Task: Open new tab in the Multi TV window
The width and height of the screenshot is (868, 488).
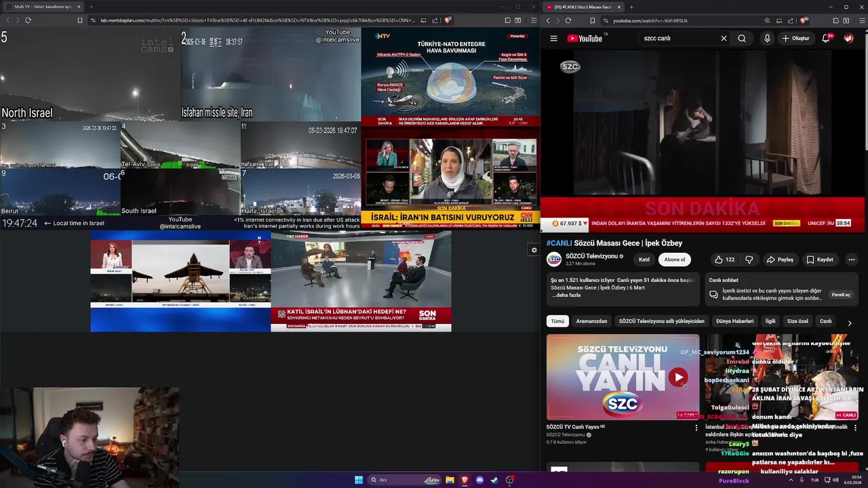Action: [x=91, y=7]
